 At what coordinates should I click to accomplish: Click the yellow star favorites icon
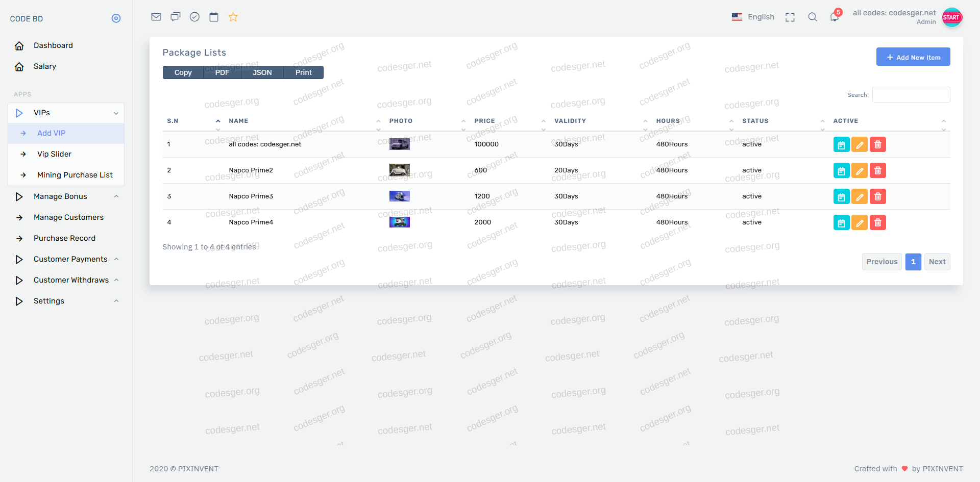[x=233, y=17]
